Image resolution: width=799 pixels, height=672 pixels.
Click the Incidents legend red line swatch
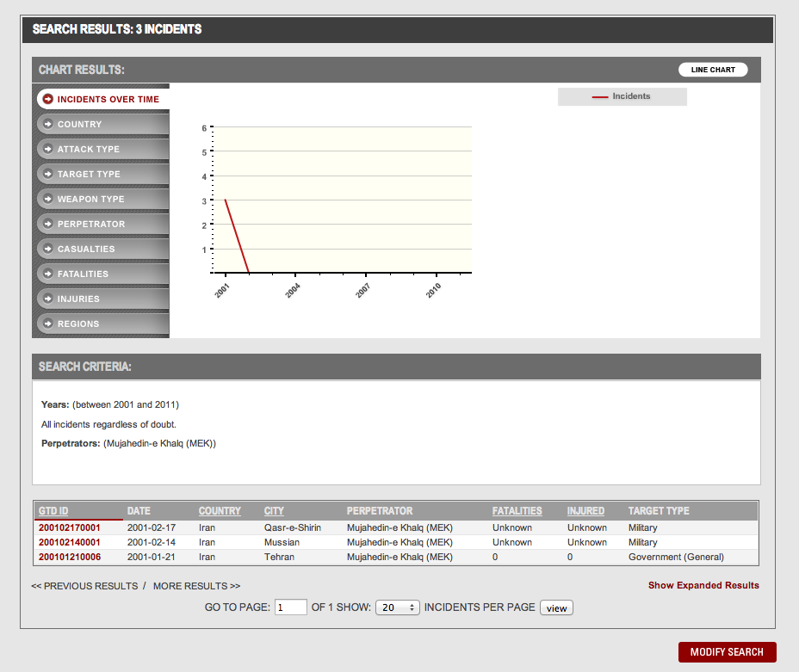tap(600, 97)
